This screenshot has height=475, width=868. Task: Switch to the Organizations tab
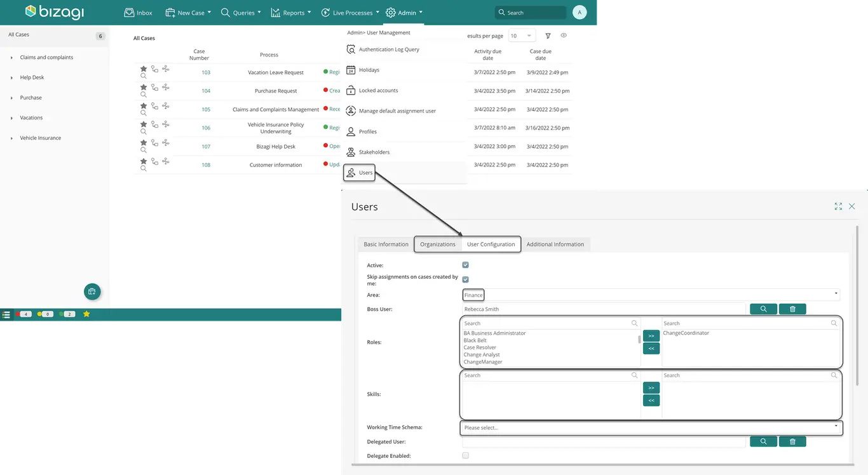(x=438, y=244)
